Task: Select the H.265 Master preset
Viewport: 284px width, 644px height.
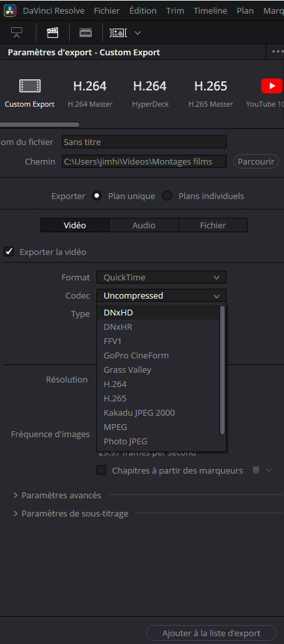Action: point(210,94)
